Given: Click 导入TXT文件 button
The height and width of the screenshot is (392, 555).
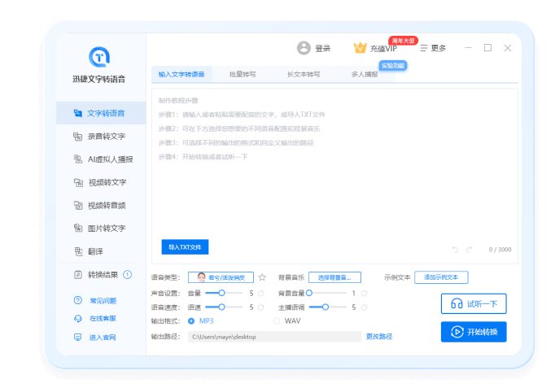Looking at the screenshot, I should coord(185,247).
